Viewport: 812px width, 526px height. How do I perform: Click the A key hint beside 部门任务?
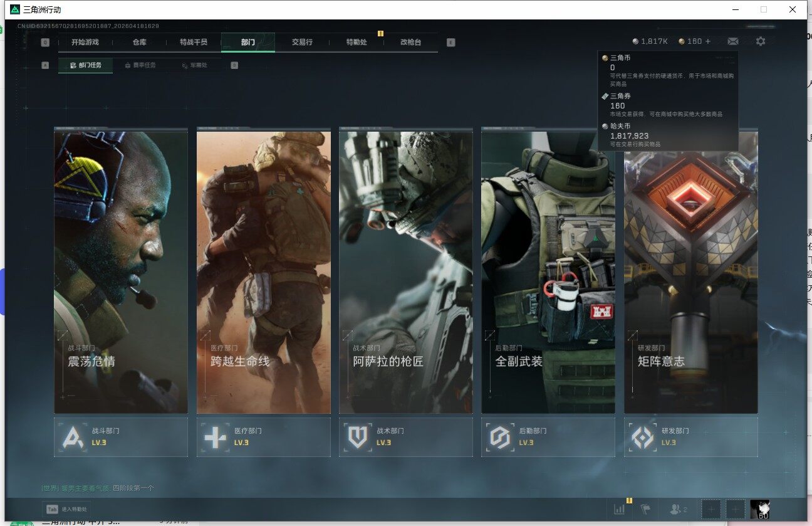pyautogui.click(x=45, y=65)
